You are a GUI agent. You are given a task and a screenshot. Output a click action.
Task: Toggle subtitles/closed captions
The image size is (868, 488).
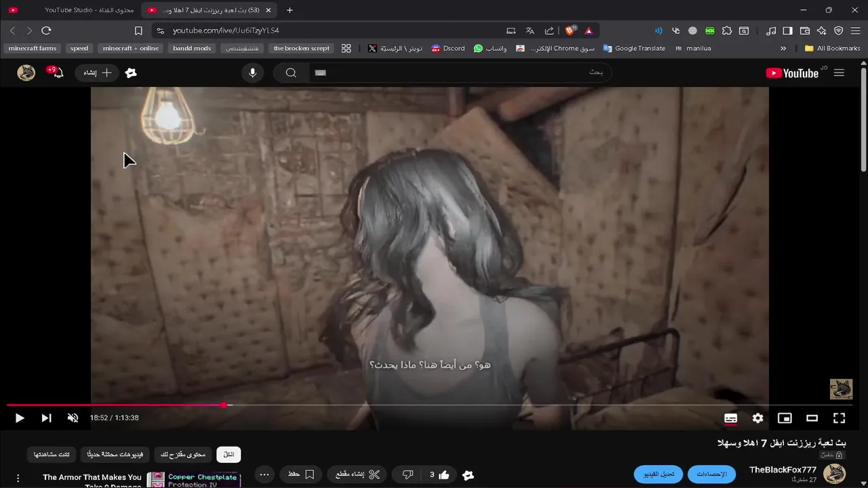click(730, 418)
